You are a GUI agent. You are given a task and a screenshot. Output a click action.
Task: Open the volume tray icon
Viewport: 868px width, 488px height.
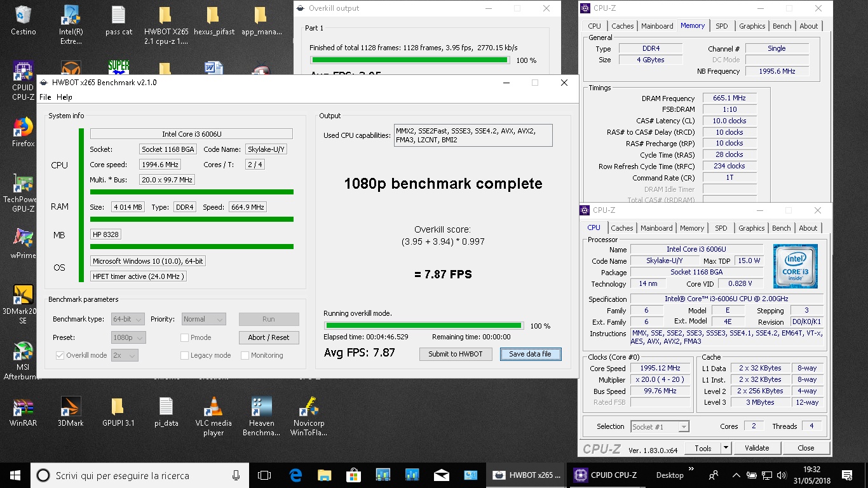tap(782, 475)
